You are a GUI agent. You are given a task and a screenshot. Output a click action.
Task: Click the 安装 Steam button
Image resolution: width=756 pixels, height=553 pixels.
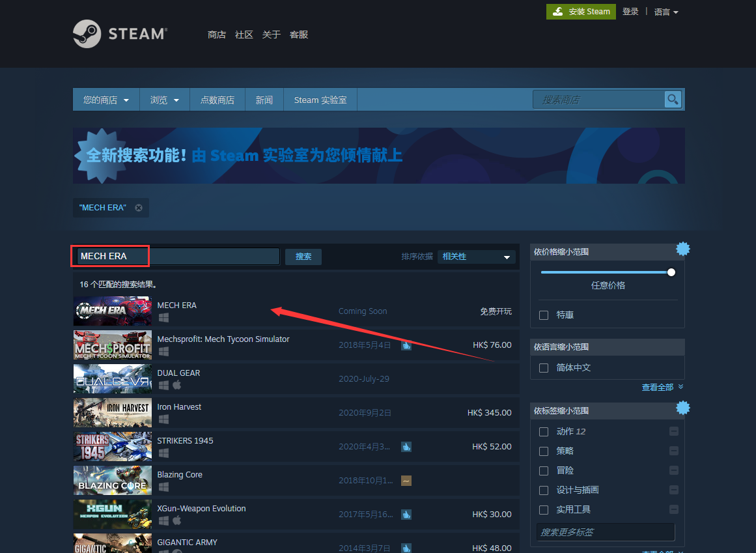(x=581, y=12)
